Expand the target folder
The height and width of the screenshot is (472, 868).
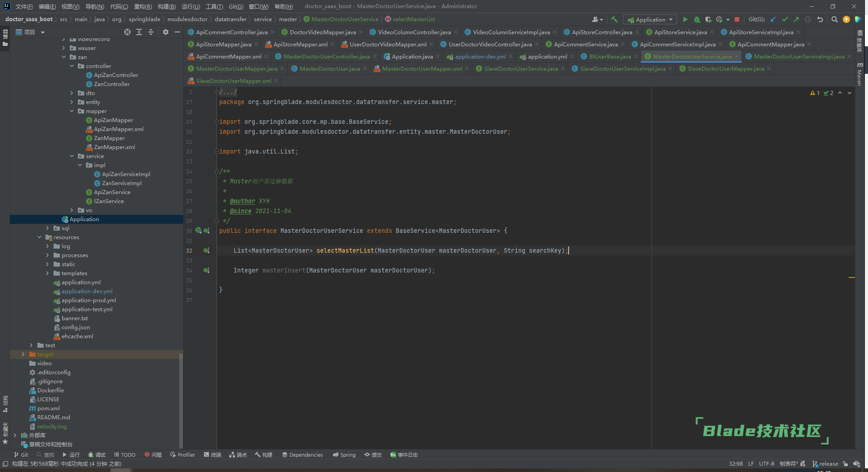(x=23, y=354)
